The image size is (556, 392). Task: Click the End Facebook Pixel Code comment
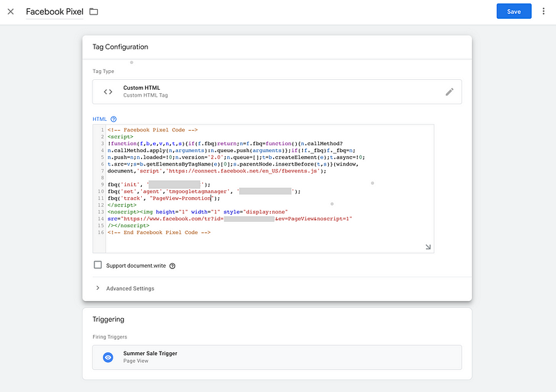(159, 233)
